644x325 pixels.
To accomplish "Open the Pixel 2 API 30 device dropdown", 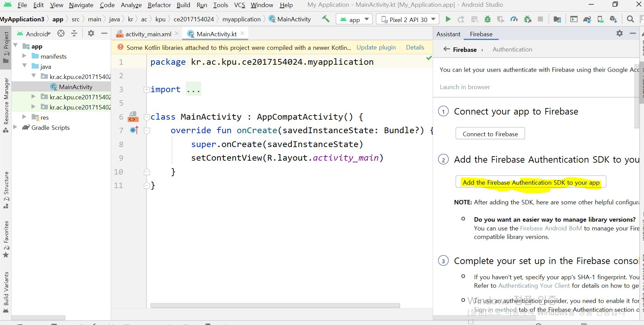I will coord(408,19).
